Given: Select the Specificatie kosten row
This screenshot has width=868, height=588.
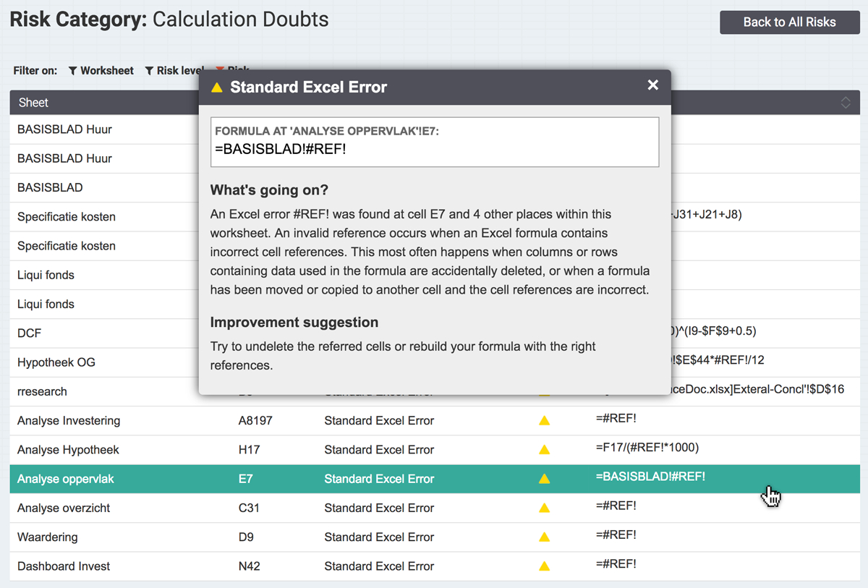Looking at the screenshot, I should click(x=66, y=217).
